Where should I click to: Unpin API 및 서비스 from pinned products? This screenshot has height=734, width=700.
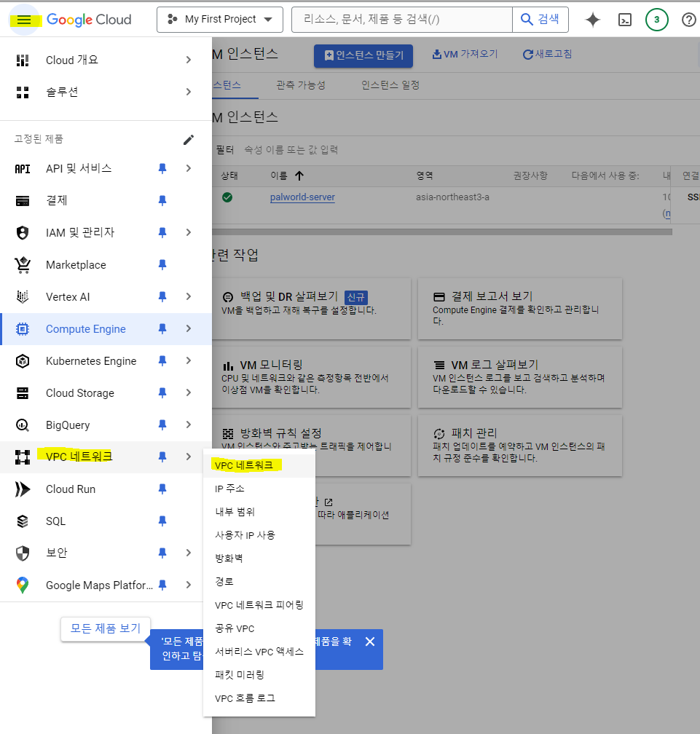[162, 168]
